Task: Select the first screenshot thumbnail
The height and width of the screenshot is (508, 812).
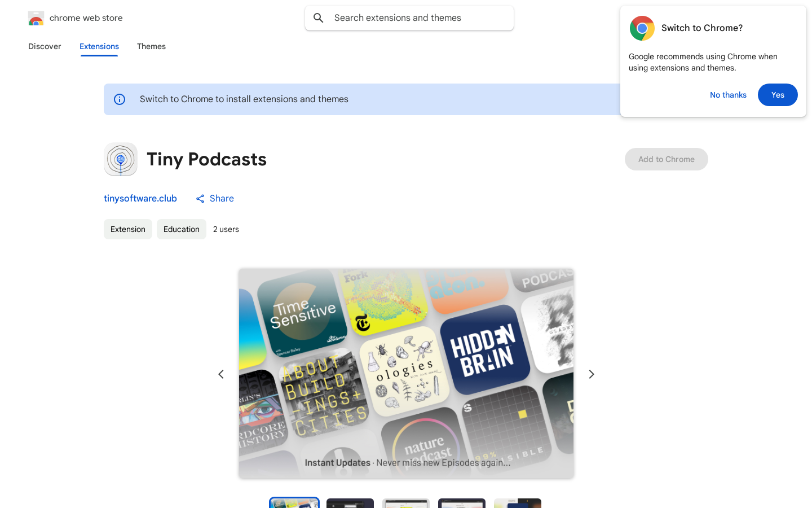Action: click(294, 503)
